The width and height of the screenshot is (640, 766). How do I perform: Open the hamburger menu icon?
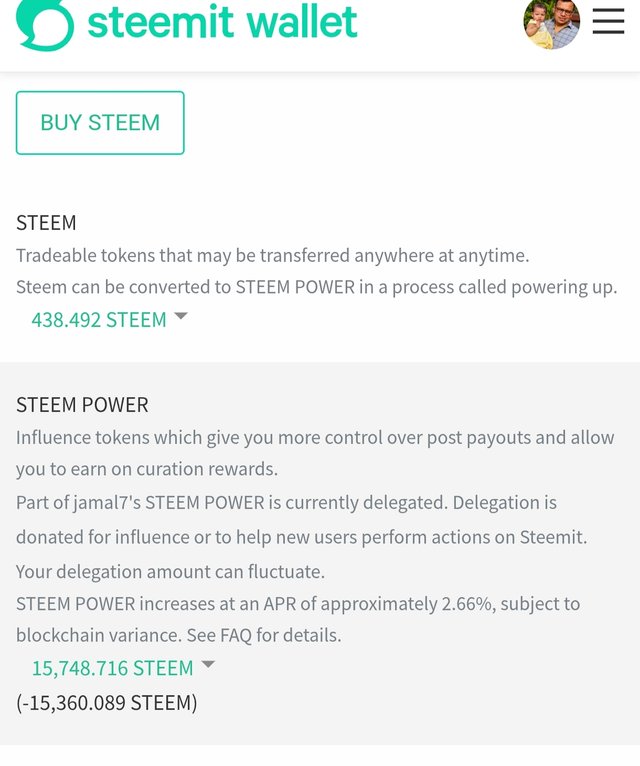tap(608, 22)
